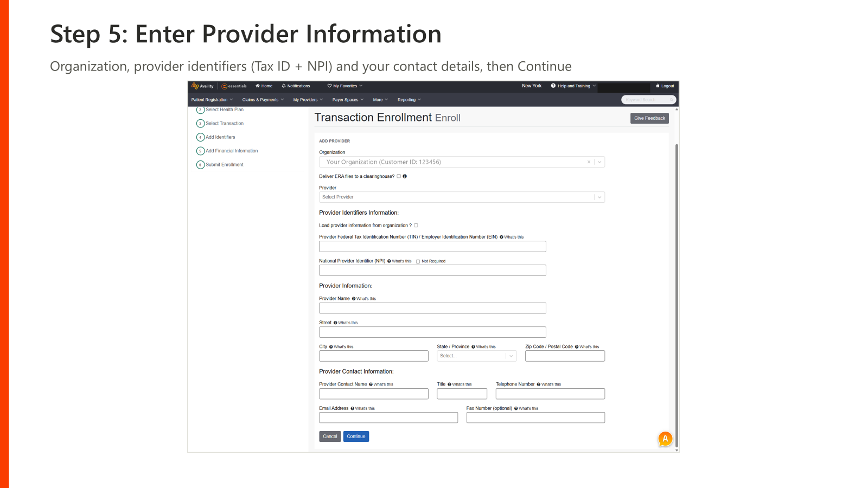Click the Telephone Number field
This screenshot has width=868, height=488.
[550, 394]
